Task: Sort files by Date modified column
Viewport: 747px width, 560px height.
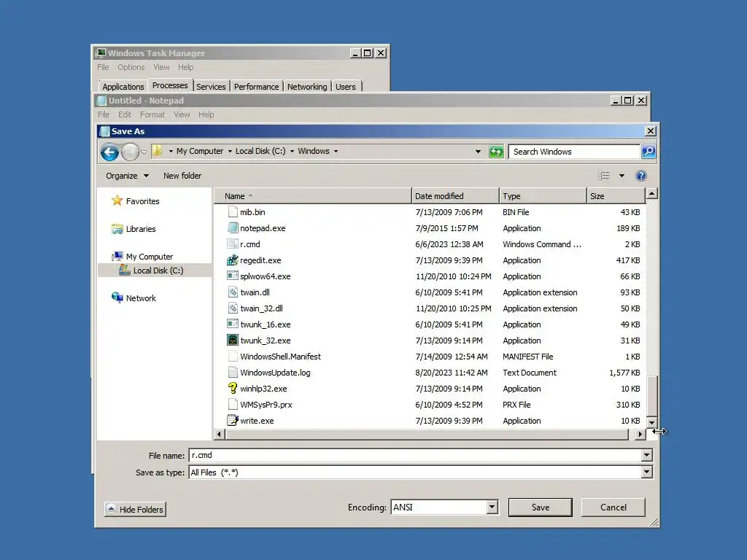Action: tap(455, 195)
